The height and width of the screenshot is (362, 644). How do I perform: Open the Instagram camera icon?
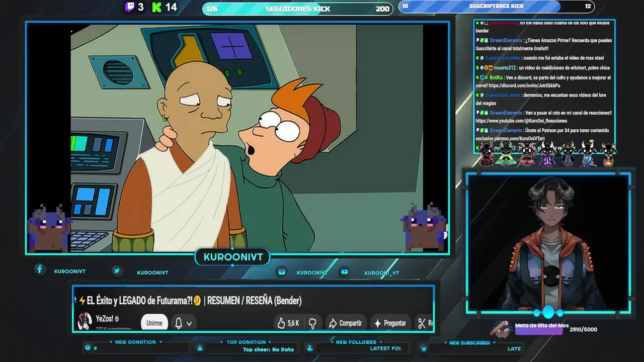[282, 271]
